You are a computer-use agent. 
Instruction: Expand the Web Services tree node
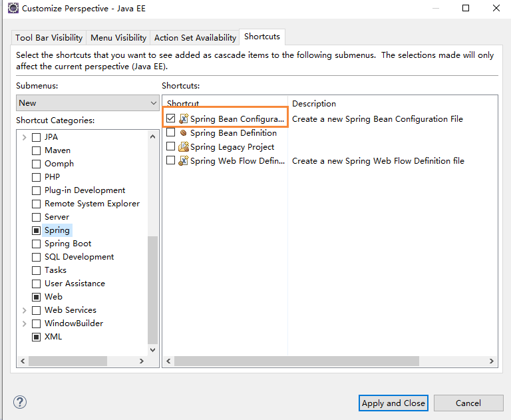point(24,310)
